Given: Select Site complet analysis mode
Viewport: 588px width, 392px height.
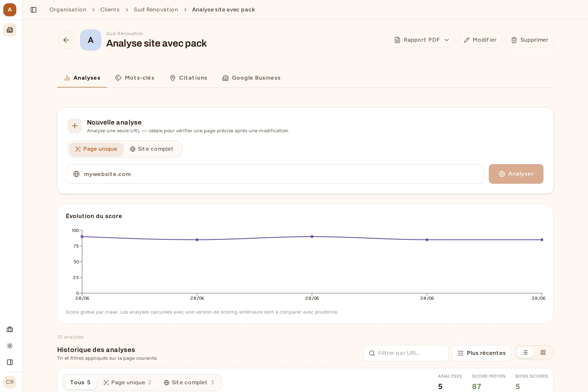Looking at the screenshot, I should tap(152, 149).
